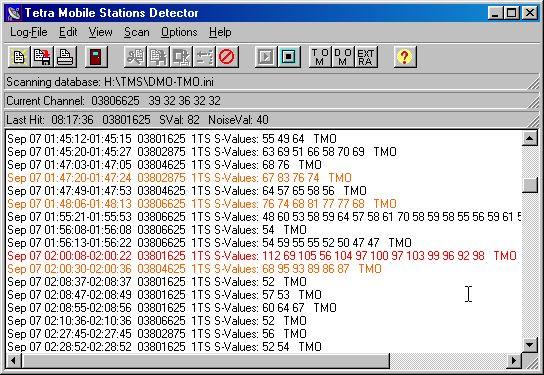Click the horizontal scrollbar thumb
Viewport: 544px width, 375px height.
click(206, 361)
